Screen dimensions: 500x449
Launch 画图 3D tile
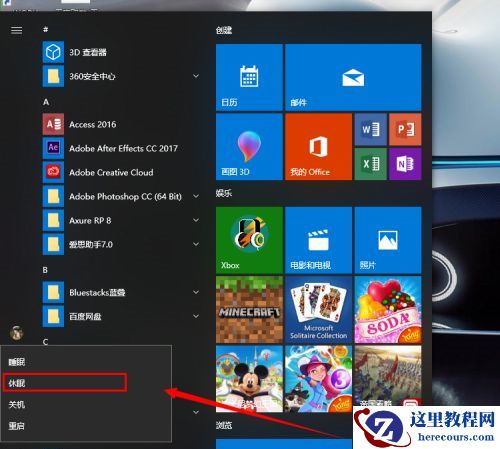[249, 147]
